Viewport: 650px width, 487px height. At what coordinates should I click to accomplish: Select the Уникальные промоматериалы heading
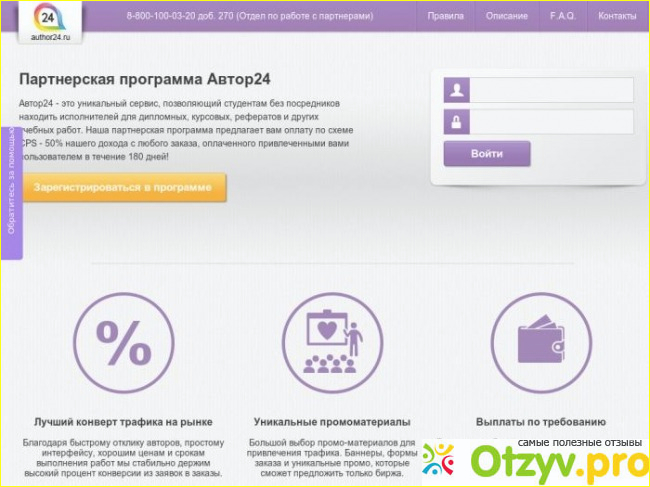click(332, 422)
